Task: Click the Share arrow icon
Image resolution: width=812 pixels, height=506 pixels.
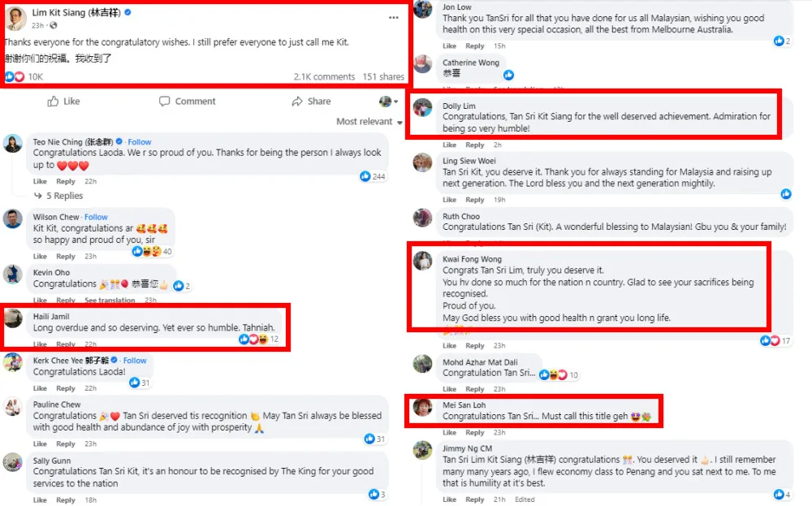Action: (x=297, y=102)
